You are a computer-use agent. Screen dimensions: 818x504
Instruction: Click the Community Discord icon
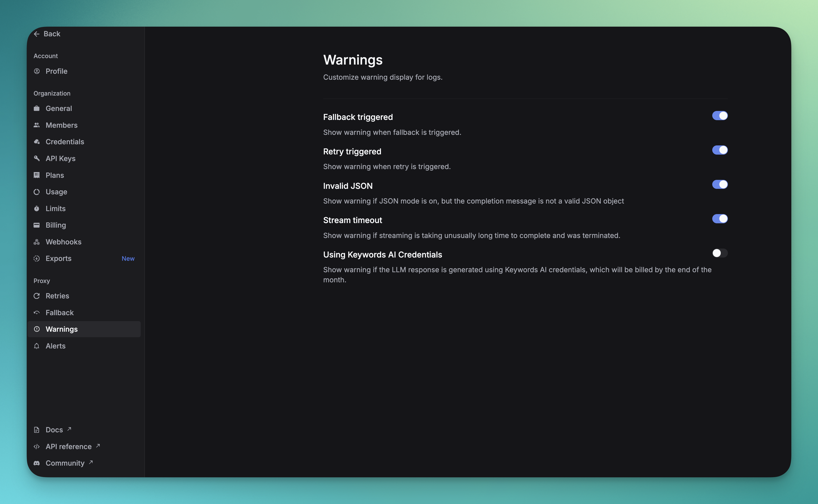click(37, 463)
